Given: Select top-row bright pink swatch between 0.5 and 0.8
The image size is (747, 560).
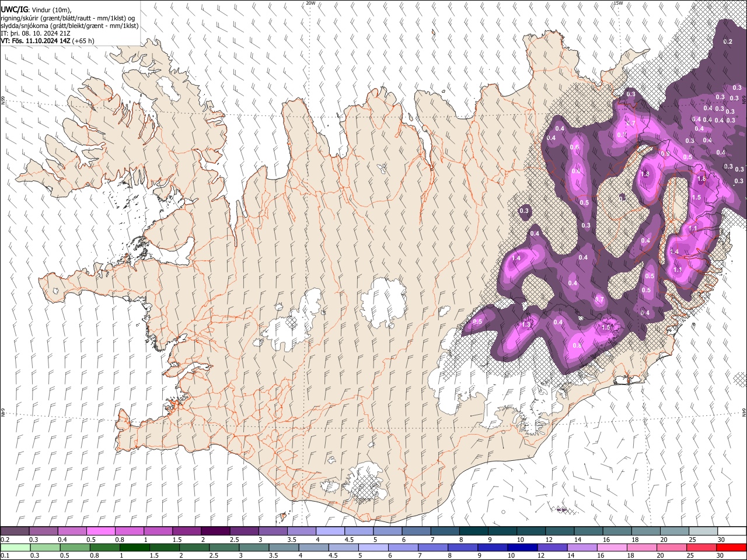Looking at the screenshot, I should click(x=100, y=531).
